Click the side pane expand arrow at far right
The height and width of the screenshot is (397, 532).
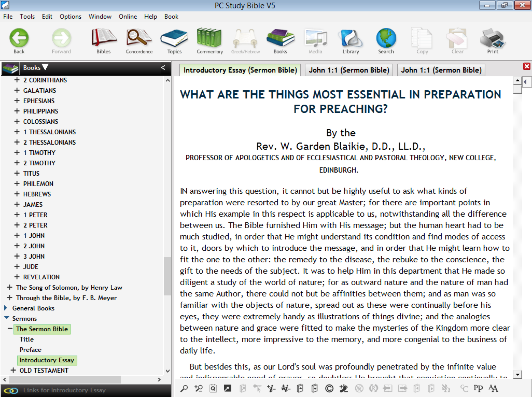coord(526,82)
